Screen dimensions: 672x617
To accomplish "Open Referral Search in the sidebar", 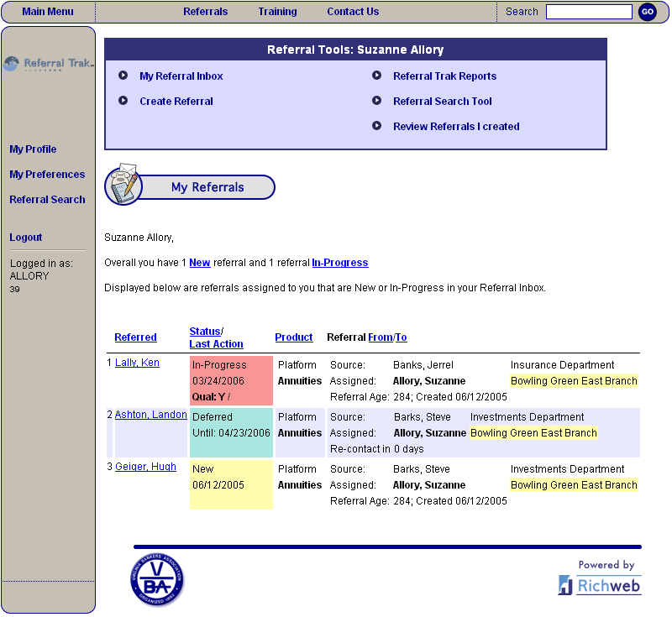I will (47, 200).
